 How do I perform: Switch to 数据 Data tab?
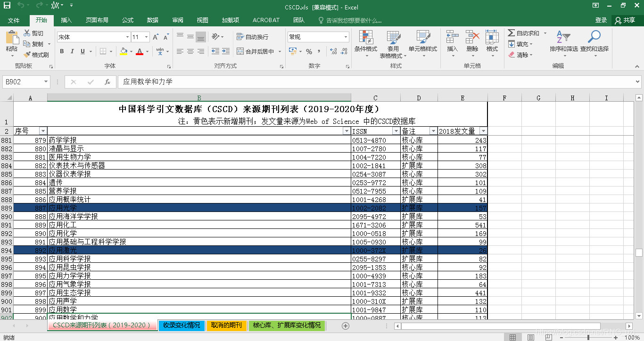click(x=153, y=20)
